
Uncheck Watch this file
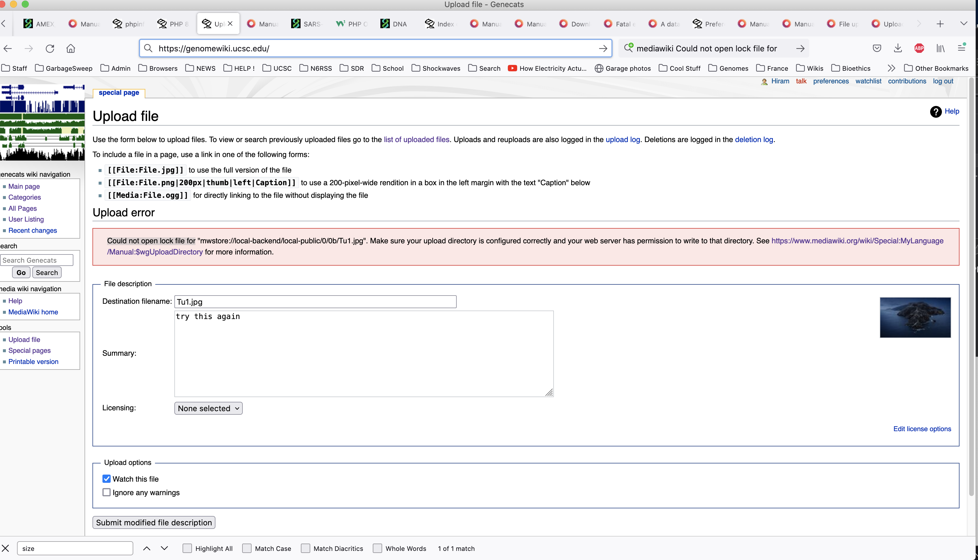[x=107, y=478]
